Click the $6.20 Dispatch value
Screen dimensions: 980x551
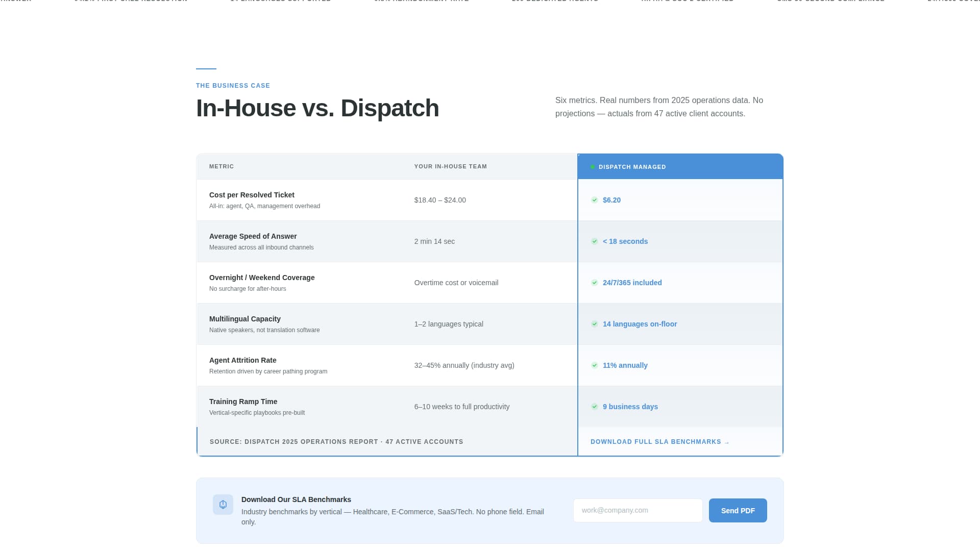pos(611,200)
